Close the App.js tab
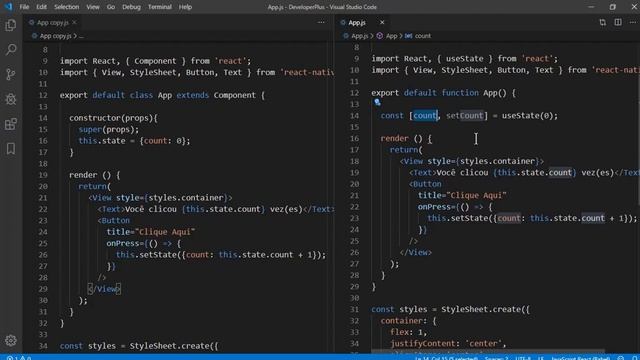Image resolution: width=640 pixels, height=360 pixels. [x=382, y=22]
